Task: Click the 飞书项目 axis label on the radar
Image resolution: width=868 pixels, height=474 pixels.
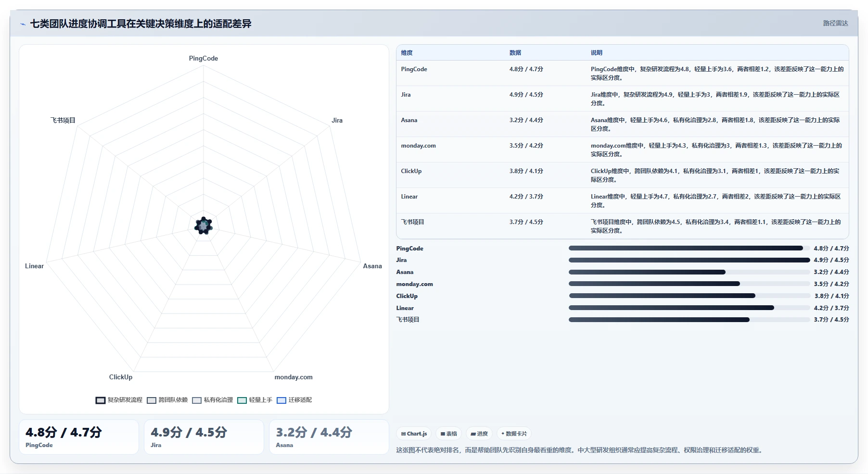Action: (x=63, y=120)
